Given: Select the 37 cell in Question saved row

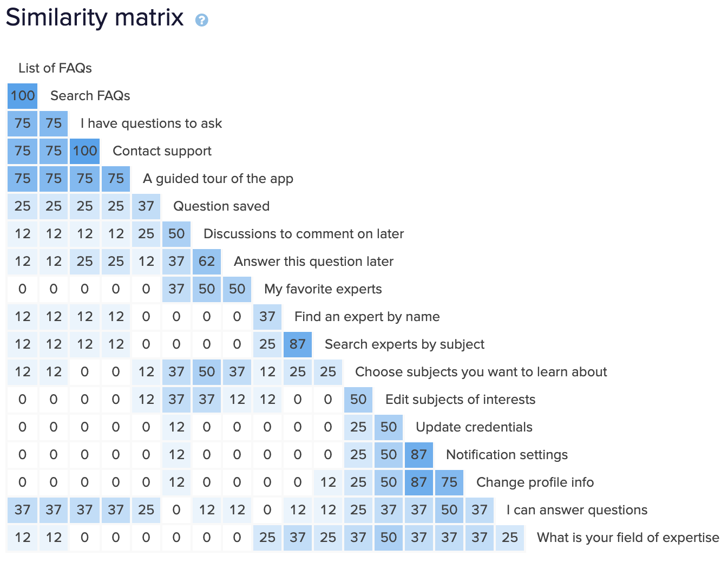Looking at the screenshot, I should pos(146,206).
